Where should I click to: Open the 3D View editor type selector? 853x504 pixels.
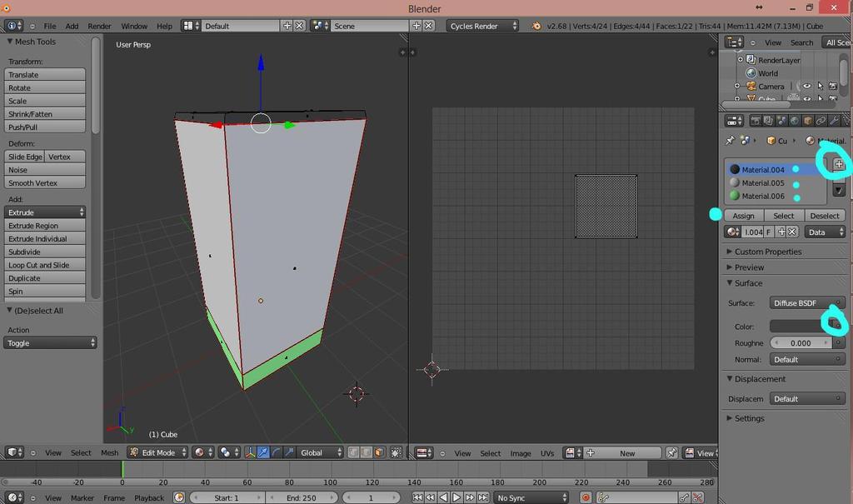coord(14,452)
